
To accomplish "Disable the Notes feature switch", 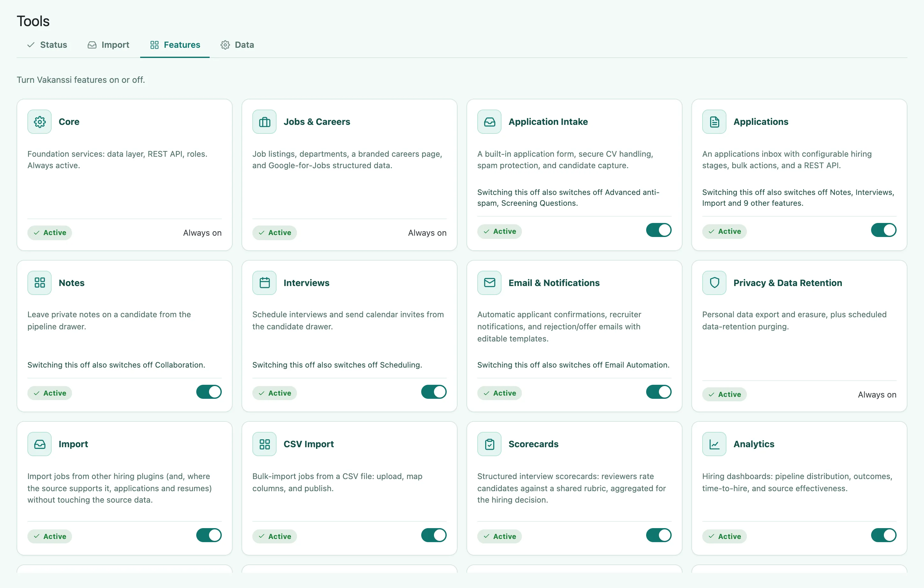I will click(209, 391).
